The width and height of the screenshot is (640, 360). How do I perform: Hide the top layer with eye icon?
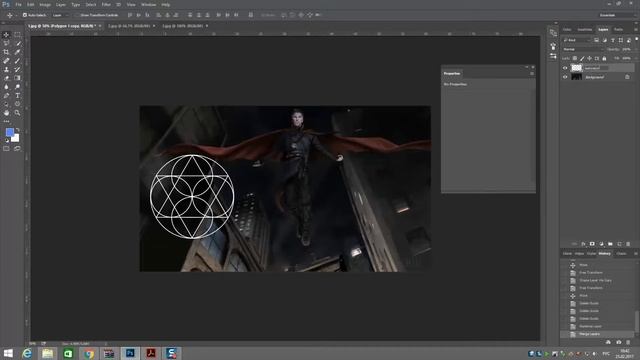565,68
